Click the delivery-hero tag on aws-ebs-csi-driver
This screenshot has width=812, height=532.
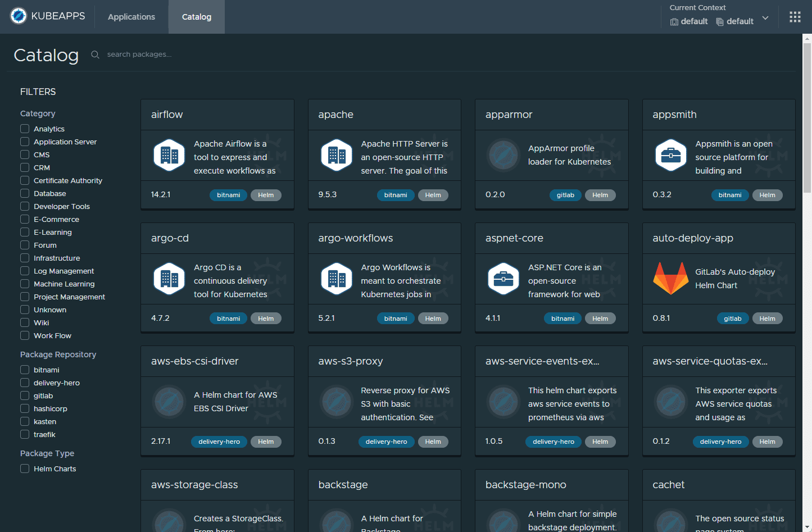click(x=219, y=442)
